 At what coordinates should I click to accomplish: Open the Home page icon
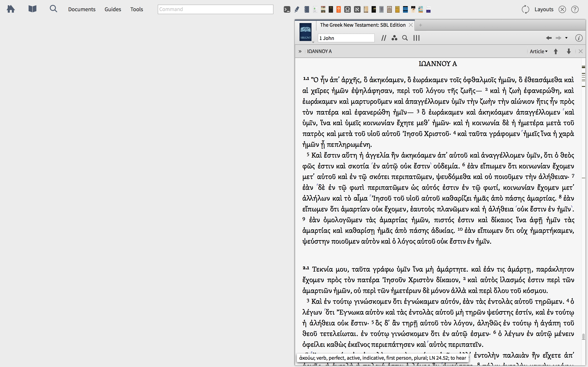click(x=11, y=9)
